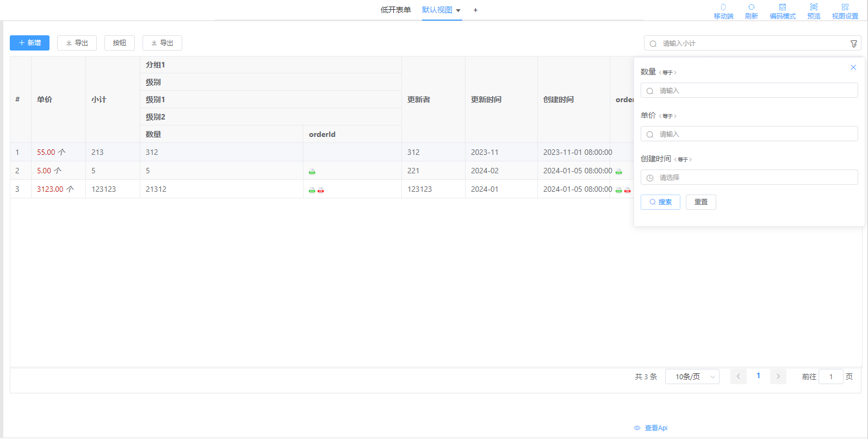Click the green file icon in row 2 orderId
Image resolution: width=868 pixels, height=439 pixels.
pos(312,171)
